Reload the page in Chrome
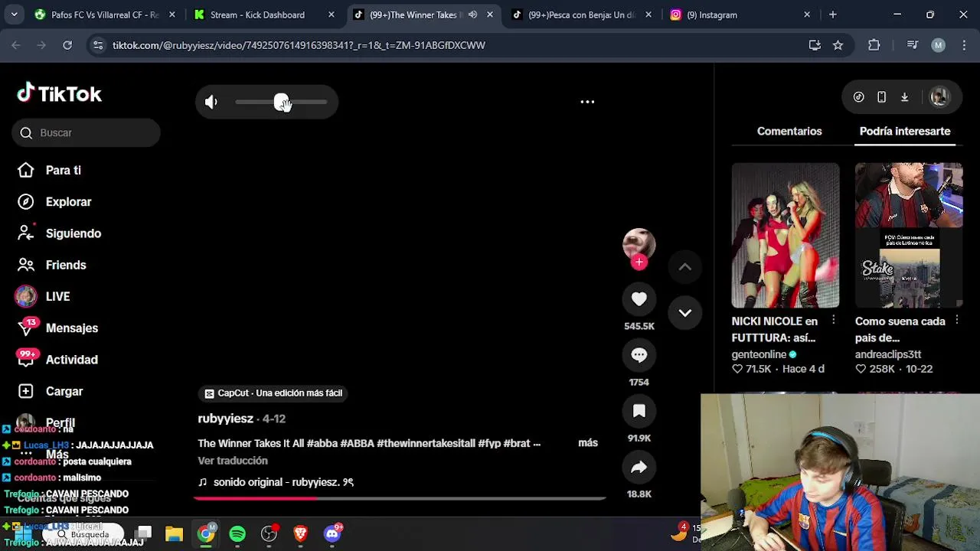980x551 pixels. pos(67,45)
